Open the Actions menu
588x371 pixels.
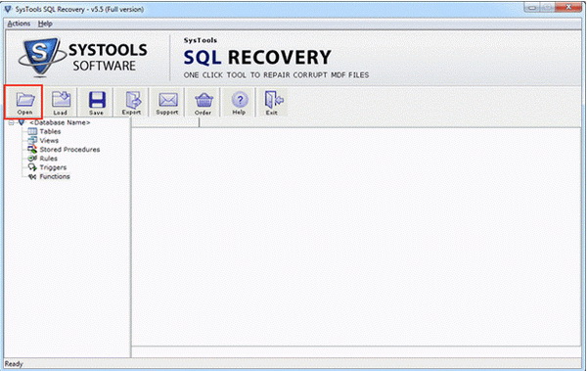(19, 23)
